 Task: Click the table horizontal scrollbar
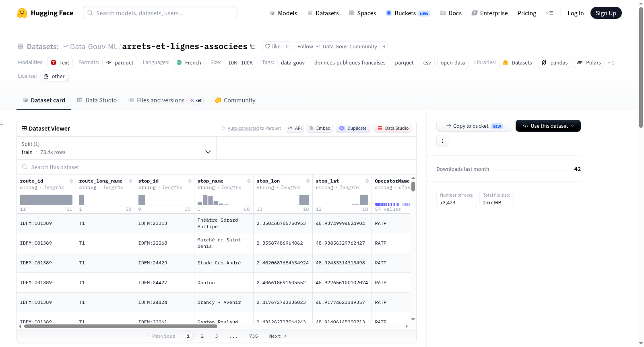pos(120,326)
